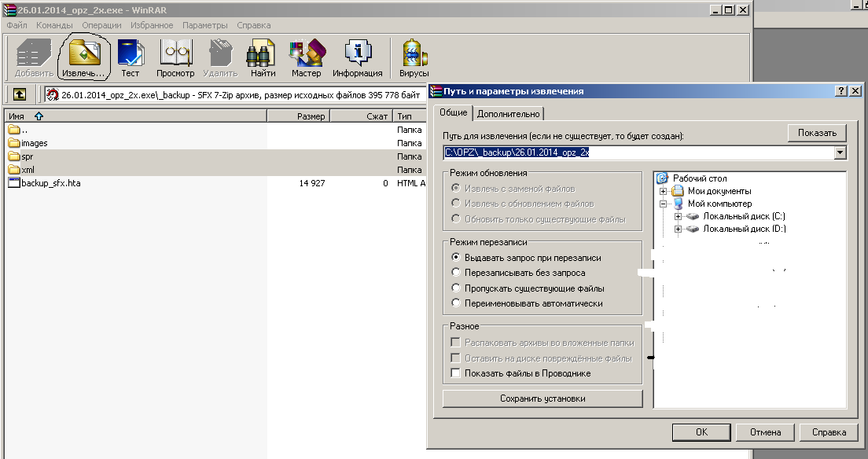The height and width of the screenshot is (459, 868).
Task: Enable Показать файлы в Проводнике checkbox
Action: tap(455, 373)
